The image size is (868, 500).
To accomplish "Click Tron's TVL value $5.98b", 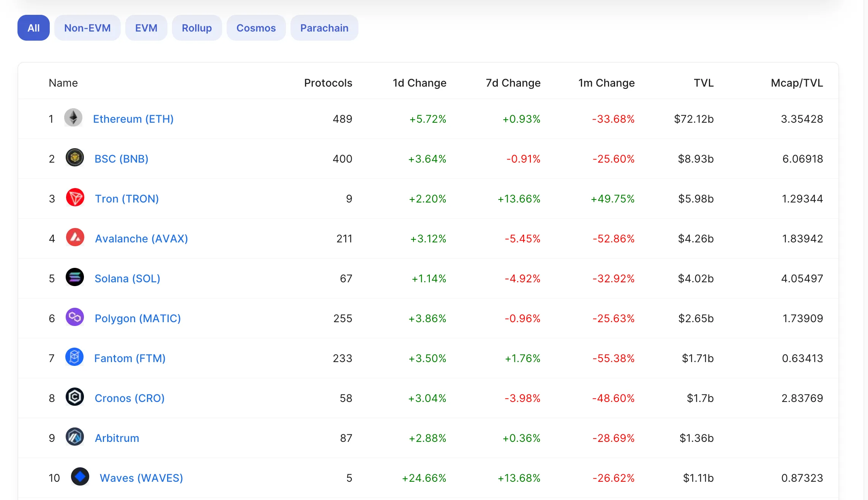I will [696, 199].
